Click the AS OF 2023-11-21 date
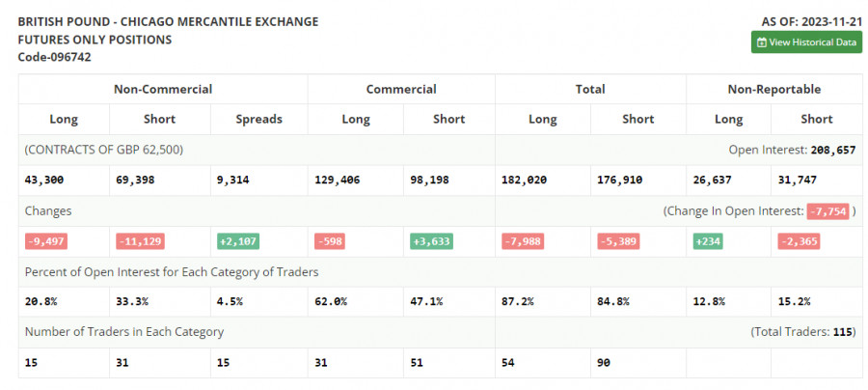868x390 pixels. pos(811,21)
